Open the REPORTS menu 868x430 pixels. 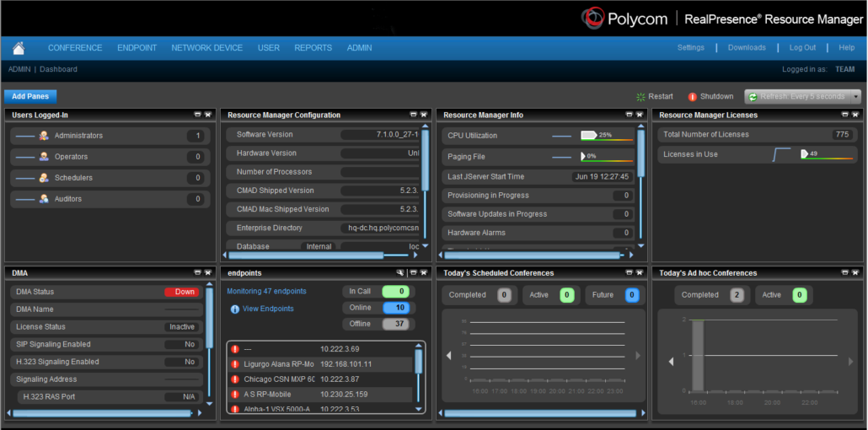click(313, 48)
